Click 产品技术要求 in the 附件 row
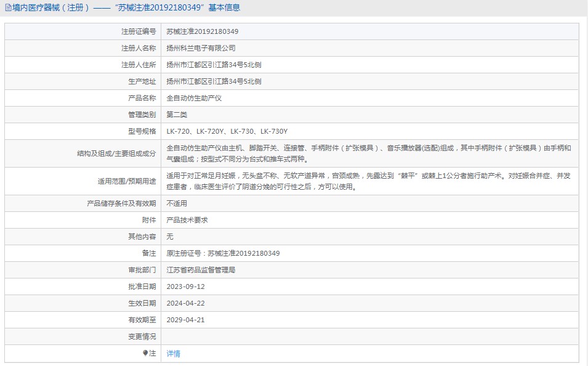The height and width of the screenshot is (366, 588). coord(187,220)
